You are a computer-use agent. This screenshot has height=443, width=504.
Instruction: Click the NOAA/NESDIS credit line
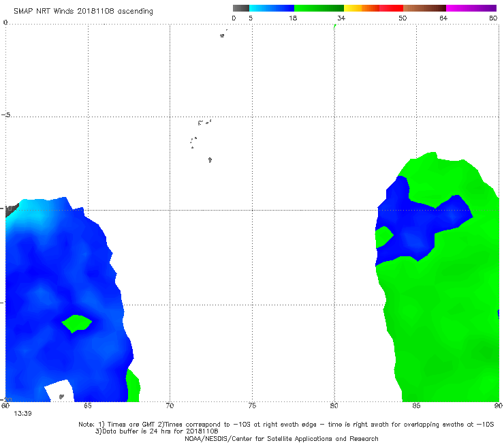pos(281,438)
